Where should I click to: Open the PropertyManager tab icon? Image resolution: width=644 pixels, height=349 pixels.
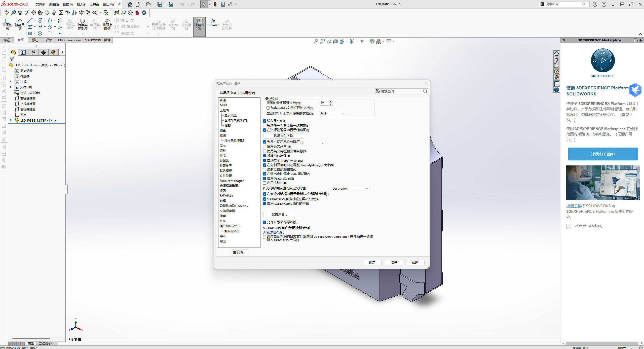tap(23, 52)
